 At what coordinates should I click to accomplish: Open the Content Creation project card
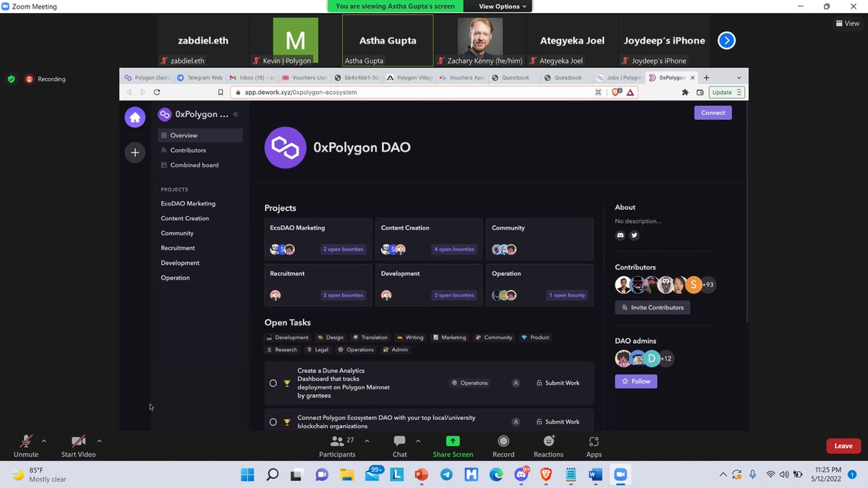(429, 239)
